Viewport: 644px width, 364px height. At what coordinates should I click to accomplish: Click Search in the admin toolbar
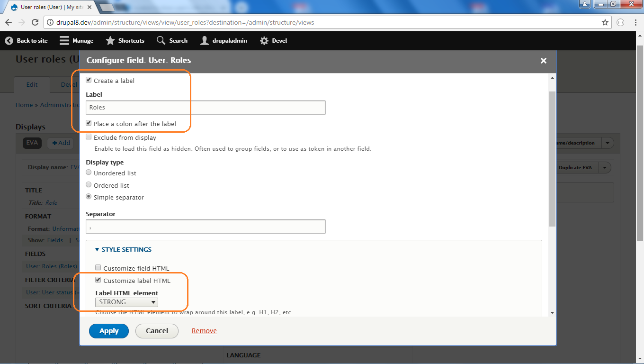[172, 41]
